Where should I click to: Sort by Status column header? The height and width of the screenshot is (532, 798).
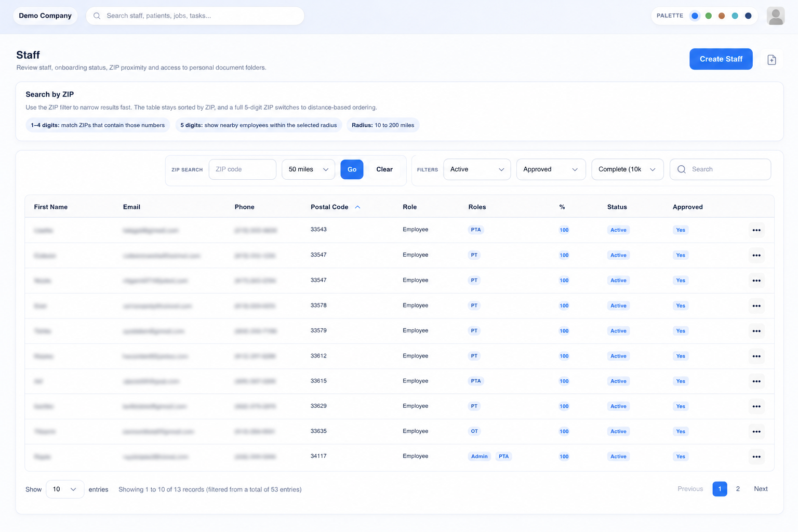pyautogui.click(x=617, y=207)
